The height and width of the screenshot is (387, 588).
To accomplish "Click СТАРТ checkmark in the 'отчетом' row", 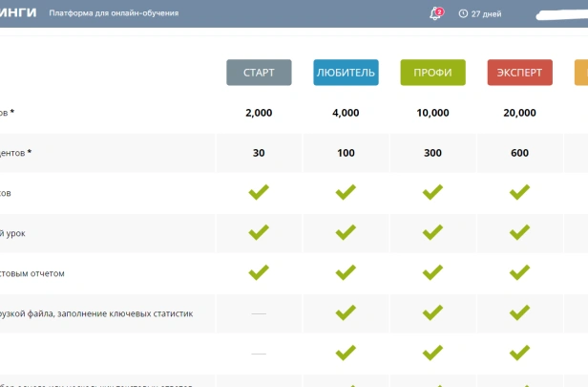I will [259, 272].
